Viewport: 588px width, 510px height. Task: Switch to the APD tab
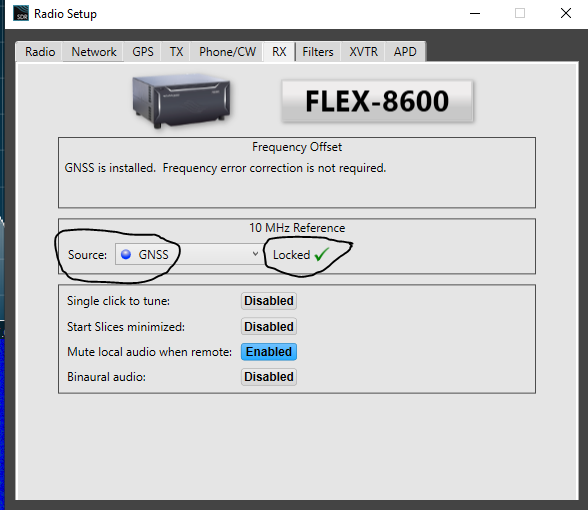(x=405, y=52)
